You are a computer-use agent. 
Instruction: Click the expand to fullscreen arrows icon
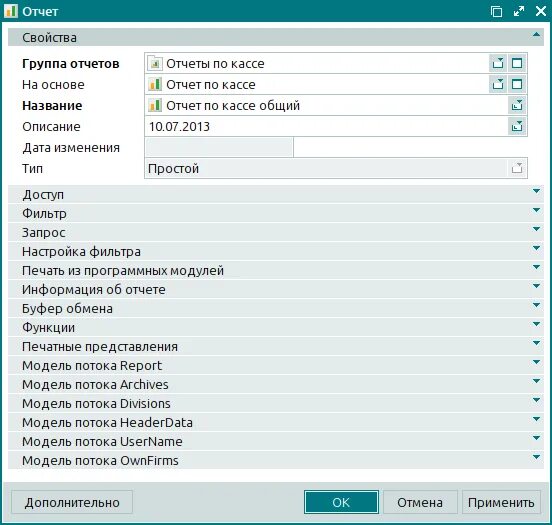click(519, 11)
